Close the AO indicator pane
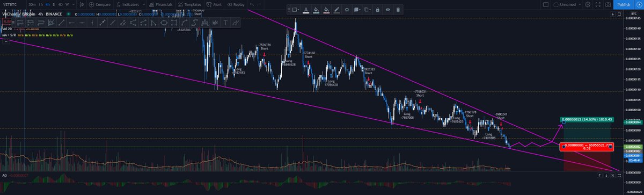Viewport: 644px width, 195px height. coord(613,176)
